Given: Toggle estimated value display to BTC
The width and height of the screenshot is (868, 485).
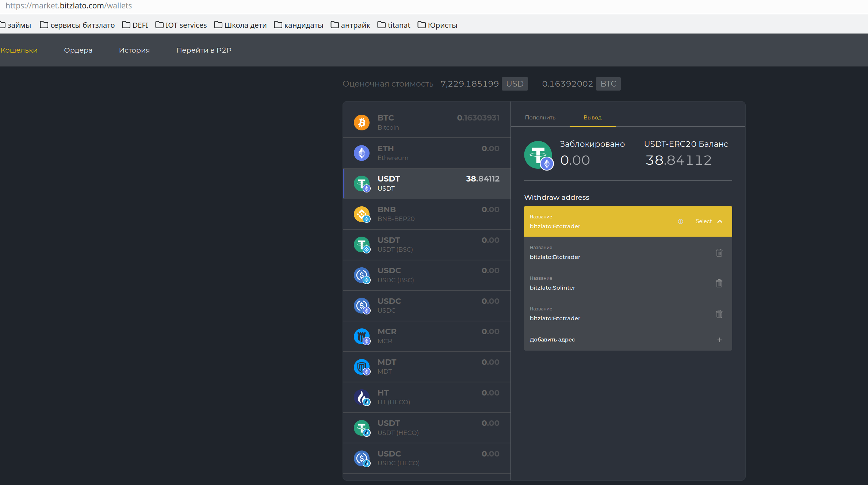Looking at the screenshot, I should (608, 84).
